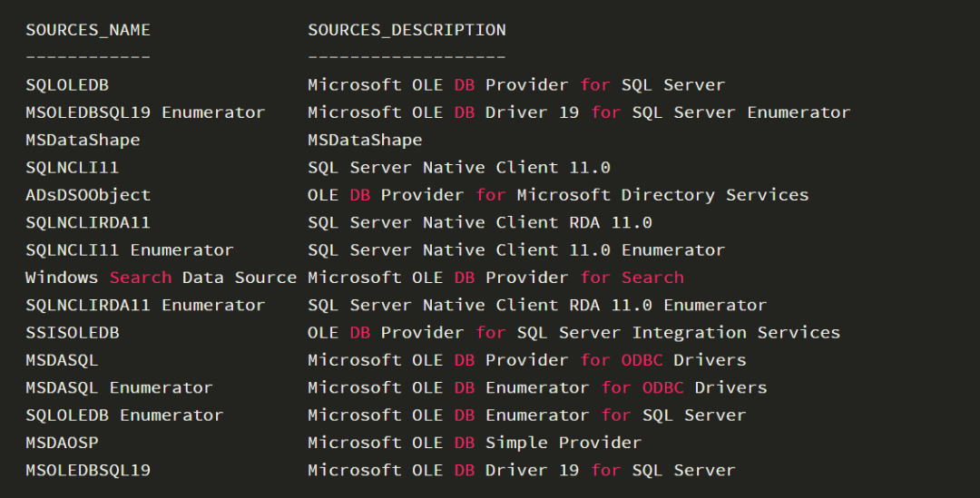Click the MSOLEDBSQL19 name in the last row
The image size is (980, 498).
click(88, 470)
